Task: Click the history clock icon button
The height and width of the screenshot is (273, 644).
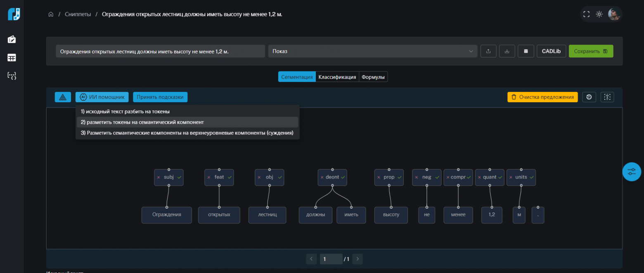Action: tap(589, 97)
